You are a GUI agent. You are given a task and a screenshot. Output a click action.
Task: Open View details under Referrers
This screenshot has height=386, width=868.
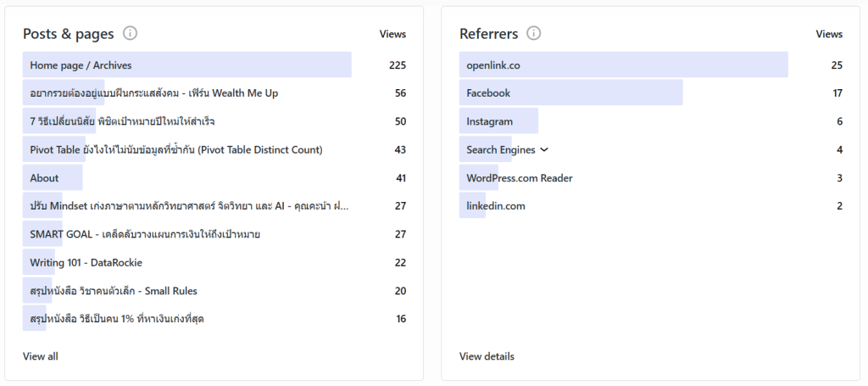487,356
